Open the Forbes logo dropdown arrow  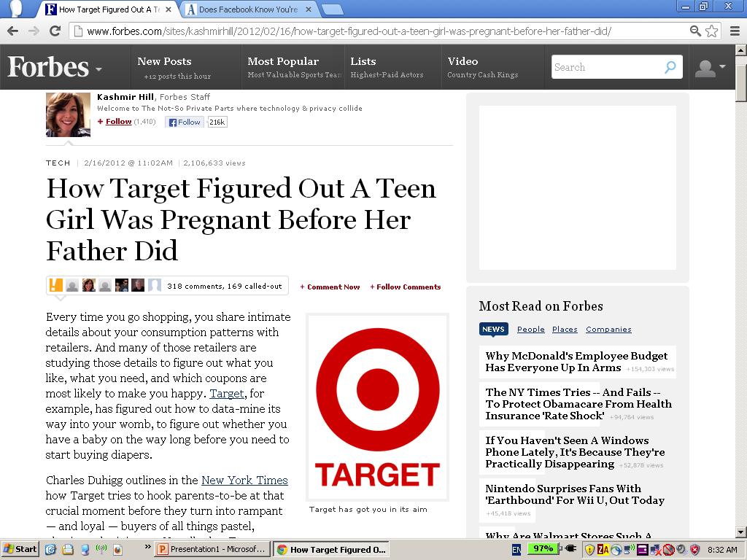98,69
